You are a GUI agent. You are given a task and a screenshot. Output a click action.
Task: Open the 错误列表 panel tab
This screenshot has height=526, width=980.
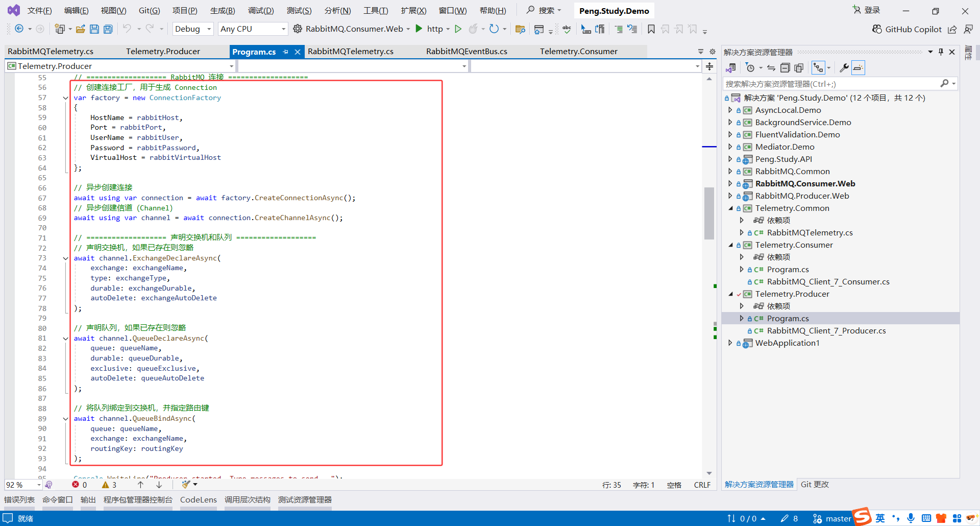19,500
